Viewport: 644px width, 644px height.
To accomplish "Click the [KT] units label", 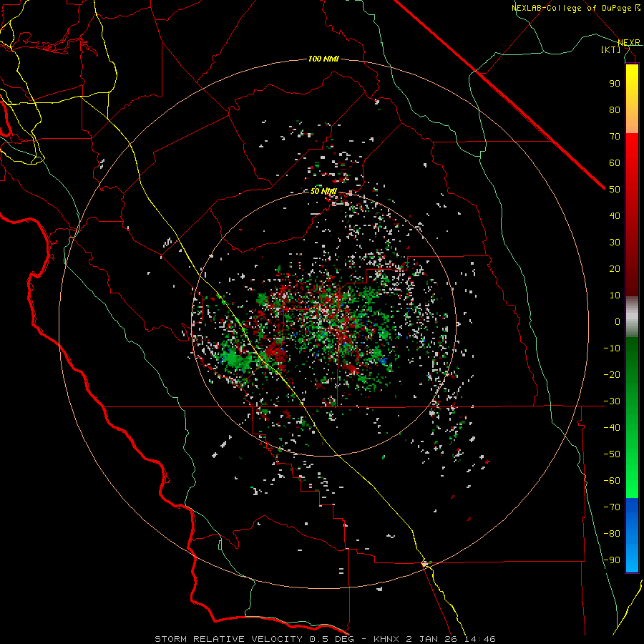I will pos(611,49).
